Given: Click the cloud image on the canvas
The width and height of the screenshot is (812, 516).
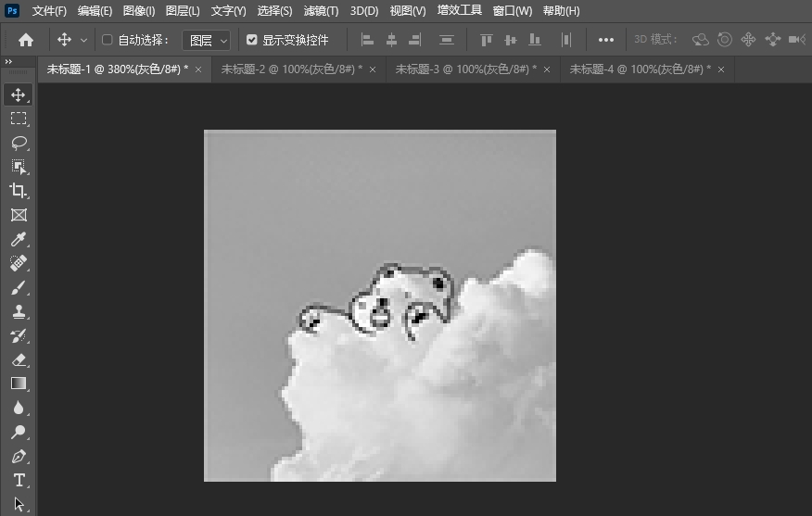Looking at the screenshot, I should (x=380, y=306).
